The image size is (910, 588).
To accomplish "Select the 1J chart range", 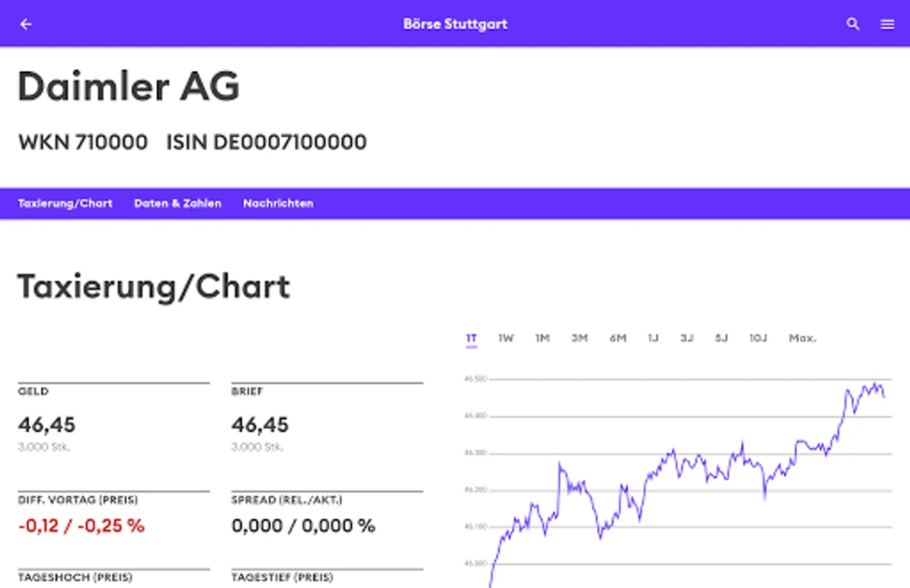I will 653,338.
